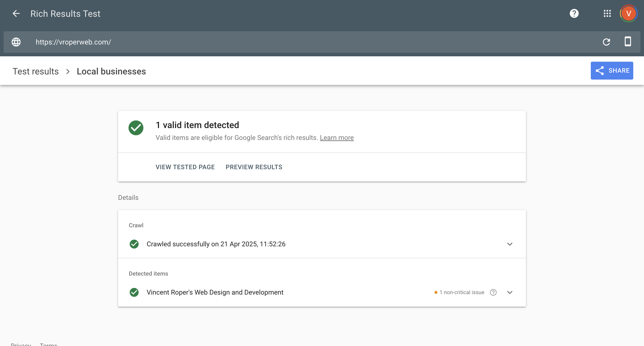Expand the Crawled successfully row chevron
The image size is (644, 346).
510,244
